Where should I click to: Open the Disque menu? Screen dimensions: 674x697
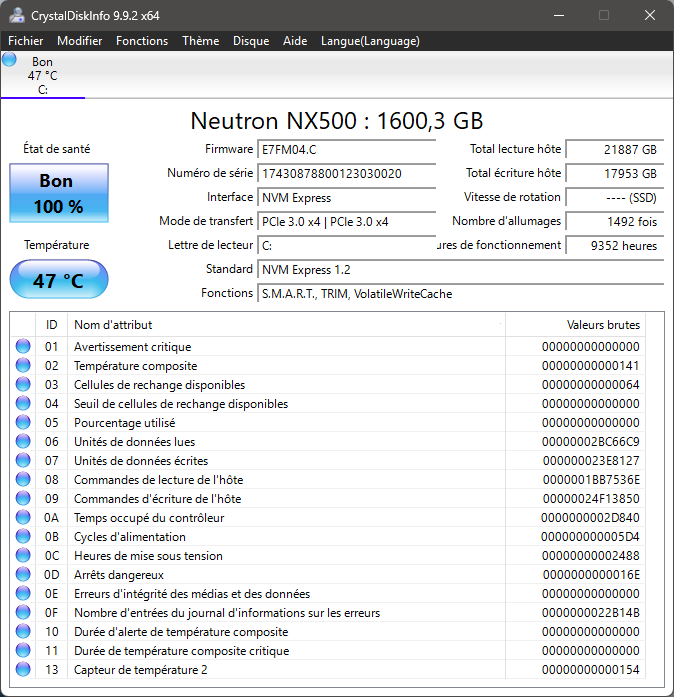(251, 41)
